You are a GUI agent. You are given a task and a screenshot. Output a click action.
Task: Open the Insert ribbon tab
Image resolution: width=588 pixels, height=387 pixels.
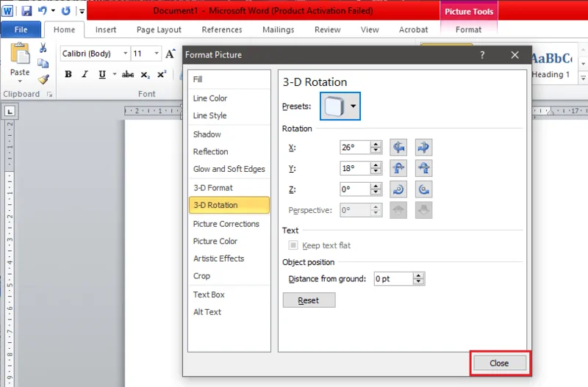[106, 29]
